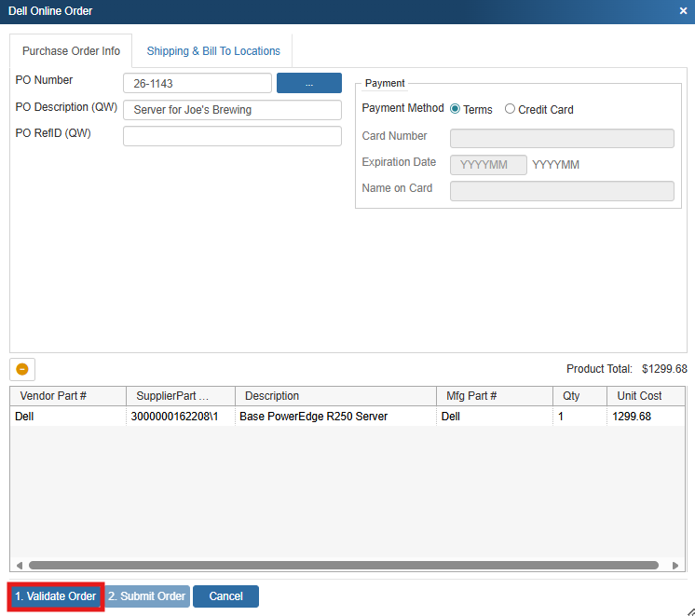Click the left scroll arrow of grid
The width and height of the screenshot is (695, 616).
point(19,565)
